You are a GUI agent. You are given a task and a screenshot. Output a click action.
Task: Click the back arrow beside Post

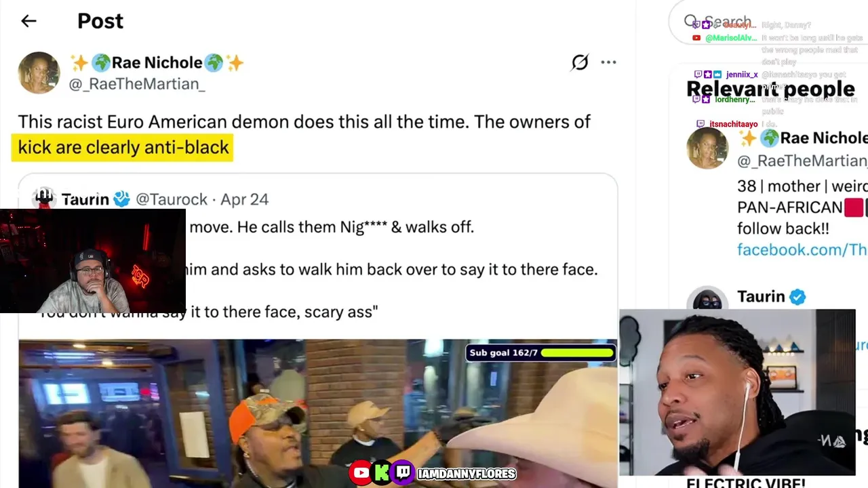coord(28,21)
